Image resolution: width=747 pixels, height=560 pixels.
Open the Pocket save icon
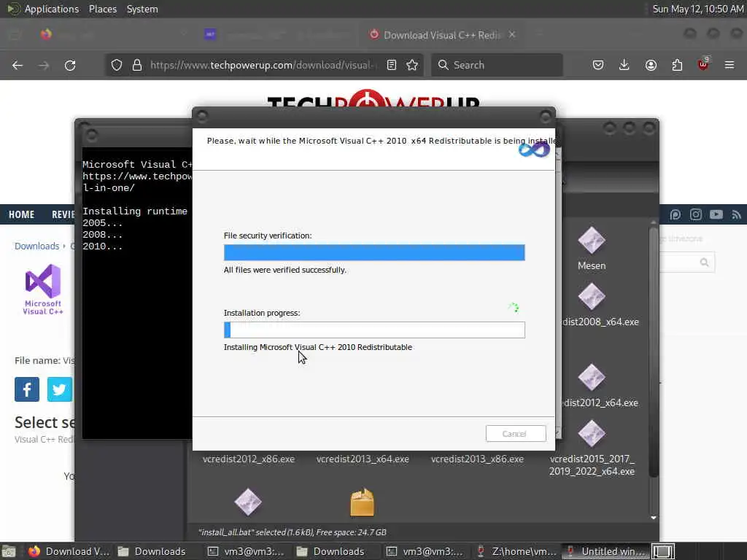pyautogui.click(x=598, y=65)
